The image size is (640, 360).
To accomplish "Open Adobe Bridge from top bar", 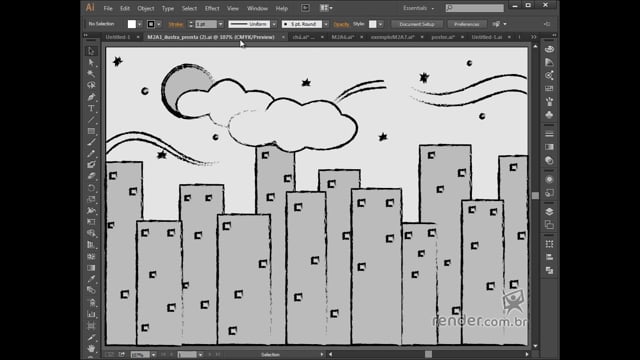I will click(305, 8).
